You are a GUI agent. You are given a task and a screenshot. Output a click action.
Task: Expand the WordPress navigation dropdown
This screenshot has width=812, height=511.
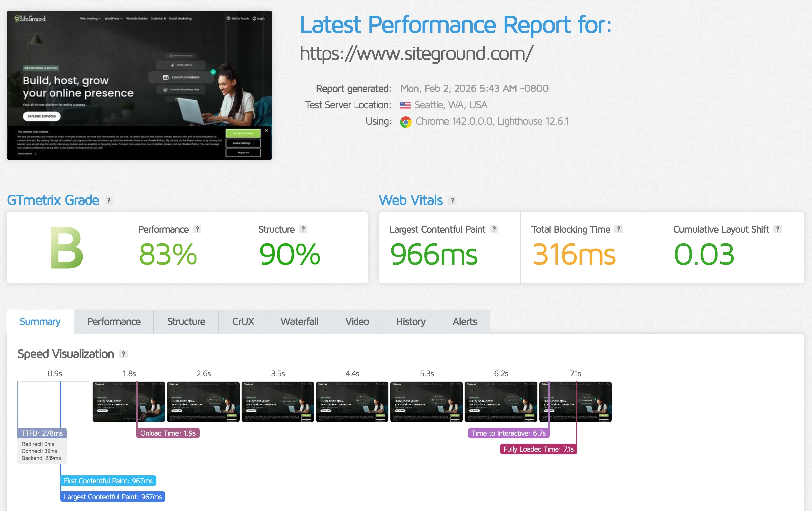(x=113, y=19)
